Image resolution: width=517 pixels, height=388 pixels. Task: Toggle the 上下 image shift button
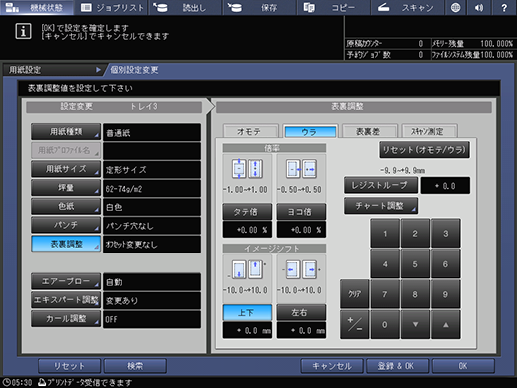pyautogui.click(x=247, y=313)
